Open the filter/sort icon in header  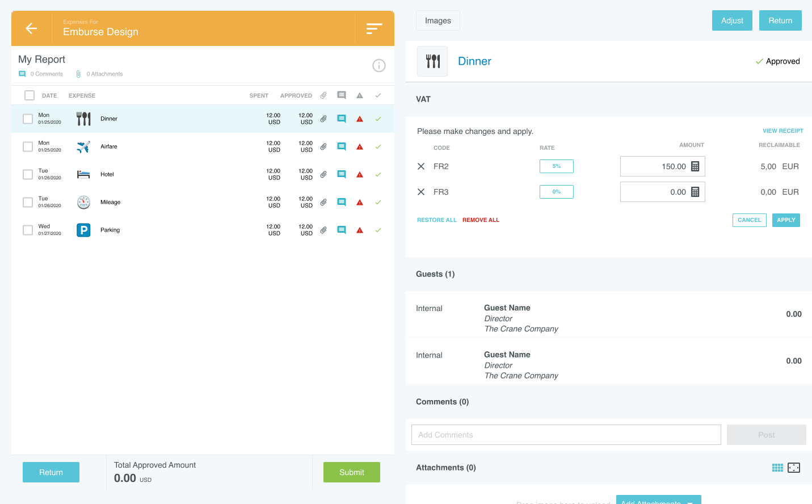tap(374, 28)
